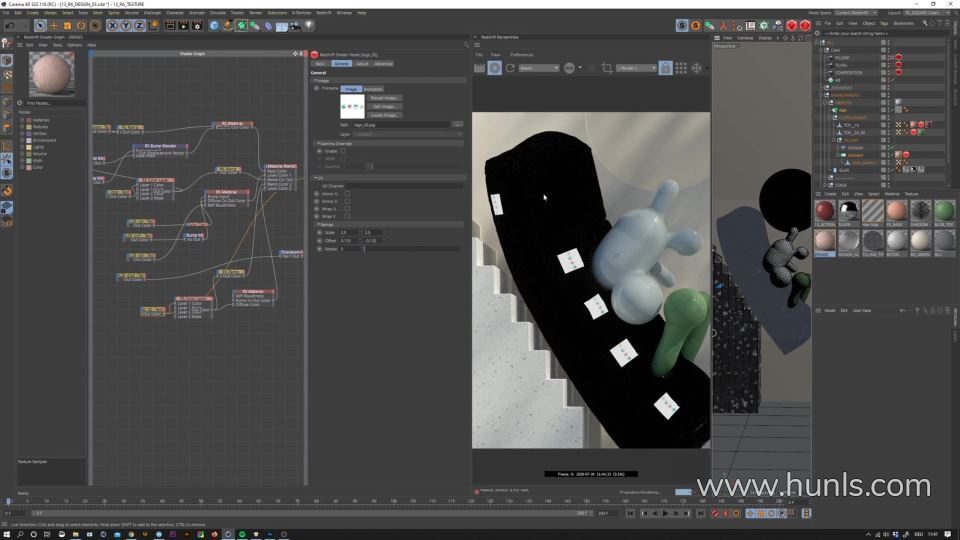Image resolution: width=960 pixels, height=540 pixels.
Task: Click the coordinate system toggle icon
Action: click(x=153, y=26)
